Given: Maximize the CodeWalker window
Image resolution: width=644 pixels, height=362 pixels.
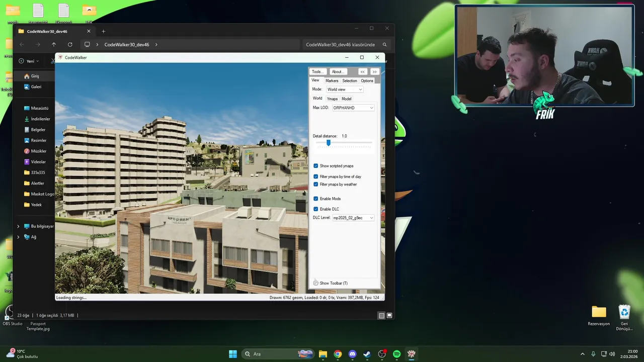Looking at the screenshot, I should [362, 57].
